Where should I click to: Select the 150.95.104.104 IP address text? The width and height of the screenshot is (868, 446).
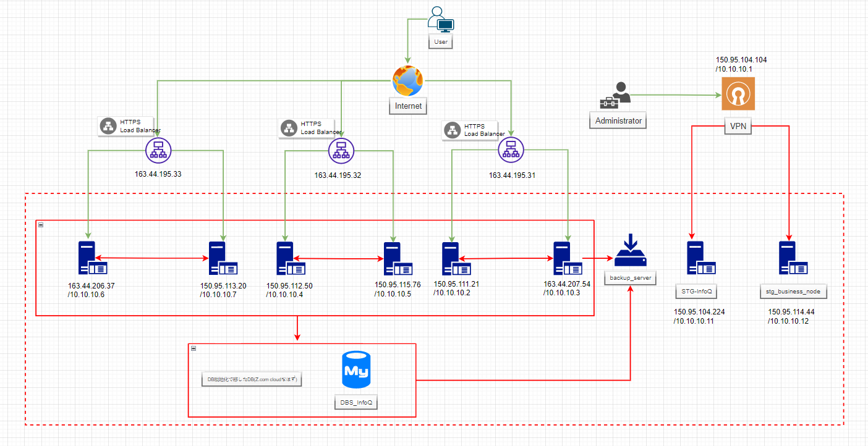tap(741, 60)
